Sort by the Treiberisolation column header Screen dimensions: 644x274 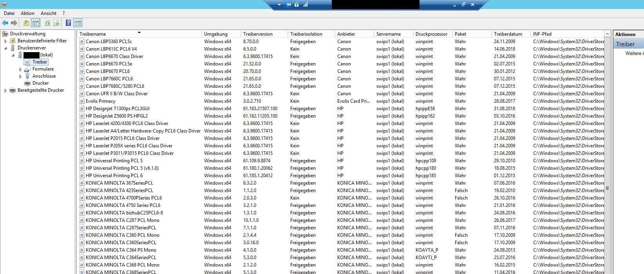tap(311, 34)
